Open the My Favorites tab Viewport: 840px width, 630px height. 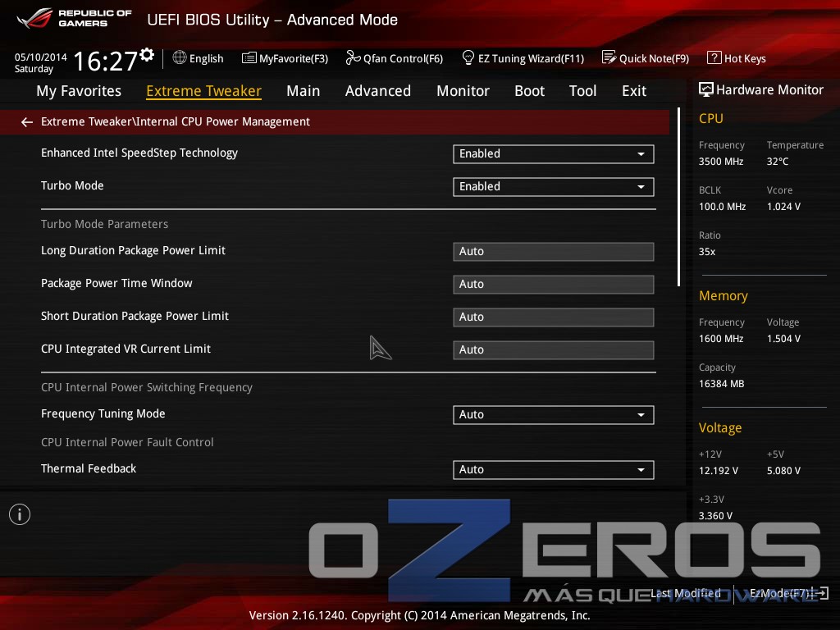coord(79,91)
